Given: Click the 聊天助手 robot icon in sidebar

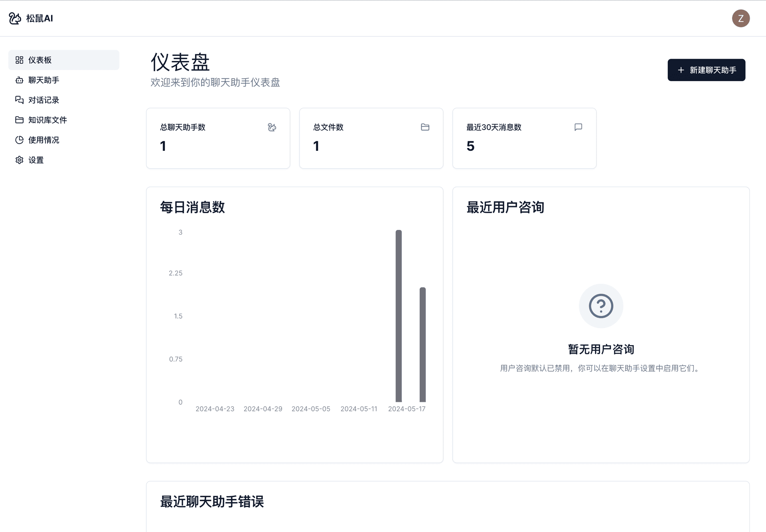Looking at the screenshot, I should [20, 80].
